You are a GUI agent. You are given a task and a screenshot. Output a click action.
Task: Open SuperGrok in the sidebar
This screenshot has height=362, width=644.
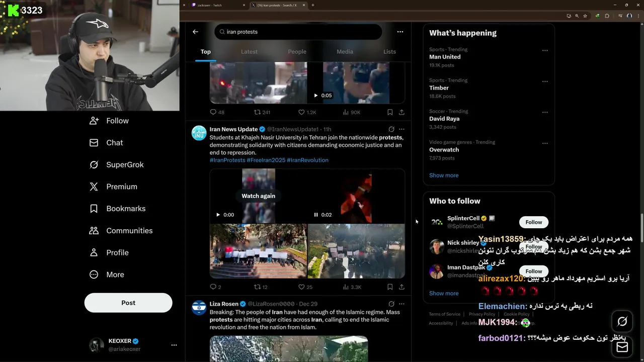tap(116, 165)
